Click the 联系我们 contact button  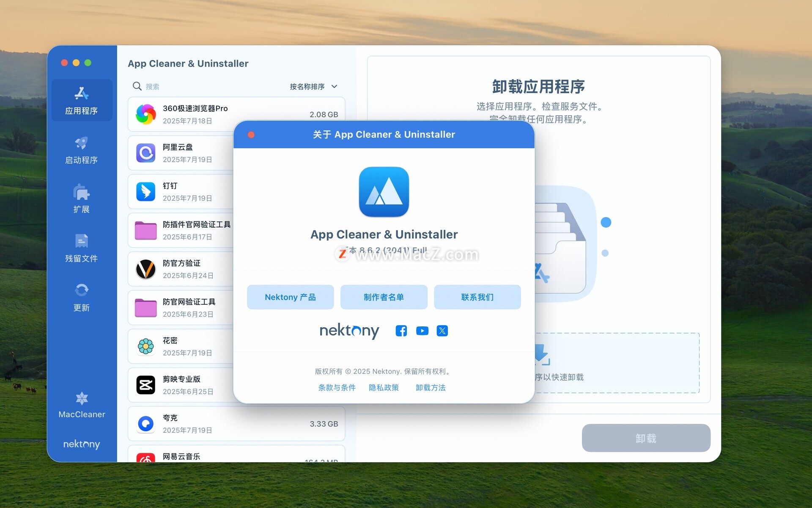[x=477, y=297]
